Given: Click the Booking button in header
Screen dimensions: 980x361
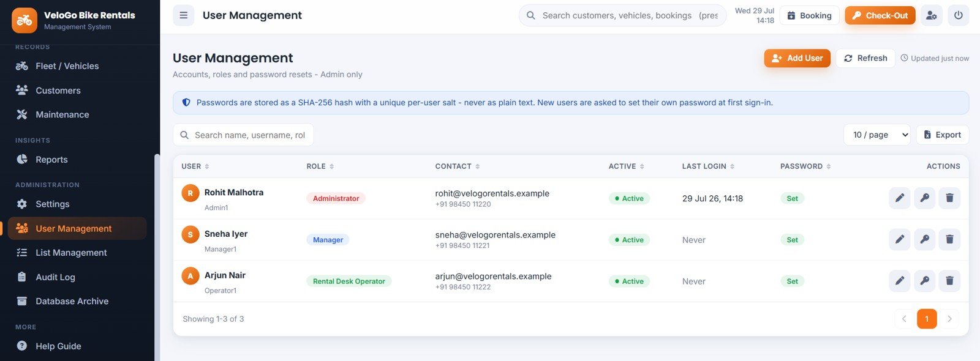Looking at the screenshot, I should point(809,15).
